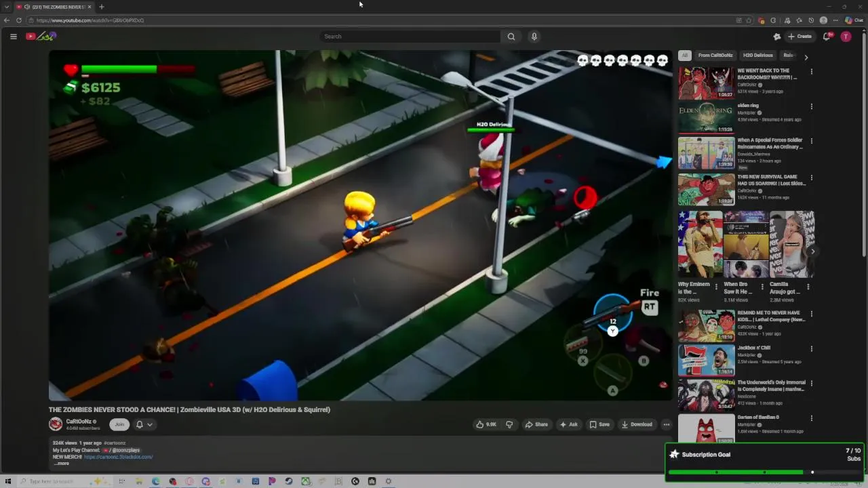868x488 pixels.
Task: Open Settings gear on the taskbar
Action: (x=389, y=481)
